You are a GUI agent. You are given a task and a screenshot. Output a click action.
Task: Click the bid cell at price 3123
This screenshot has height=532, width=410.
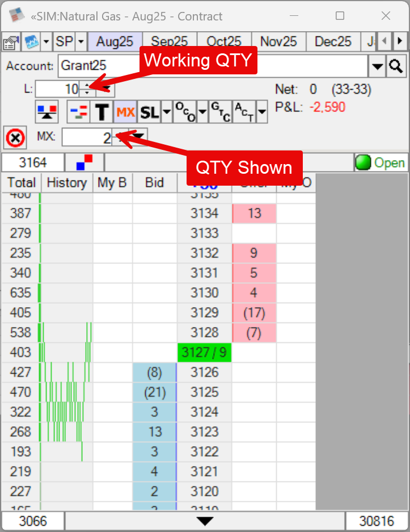pos(154,432)
